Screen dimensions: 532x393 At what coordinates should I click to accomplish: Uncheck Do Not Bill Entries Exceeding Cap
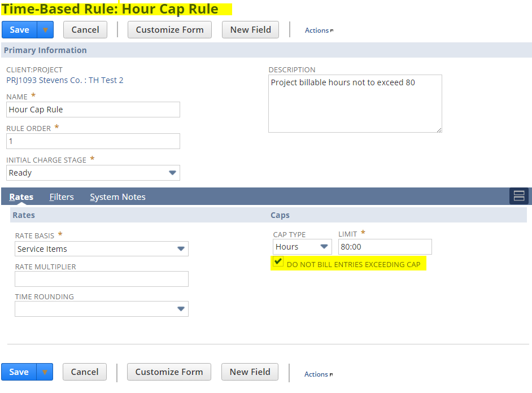278,262
